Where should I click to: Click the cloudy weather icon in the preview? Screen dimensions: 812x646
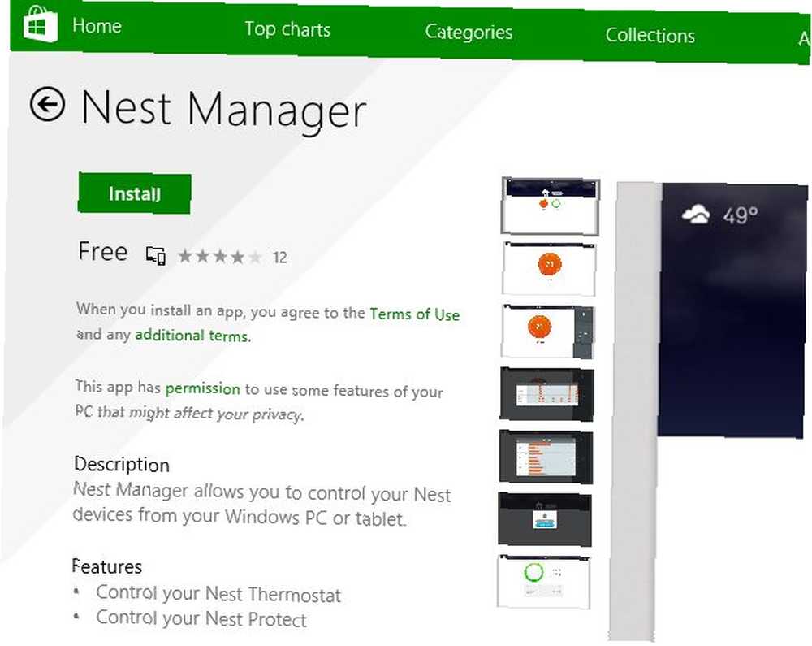[x=695, y=214]
